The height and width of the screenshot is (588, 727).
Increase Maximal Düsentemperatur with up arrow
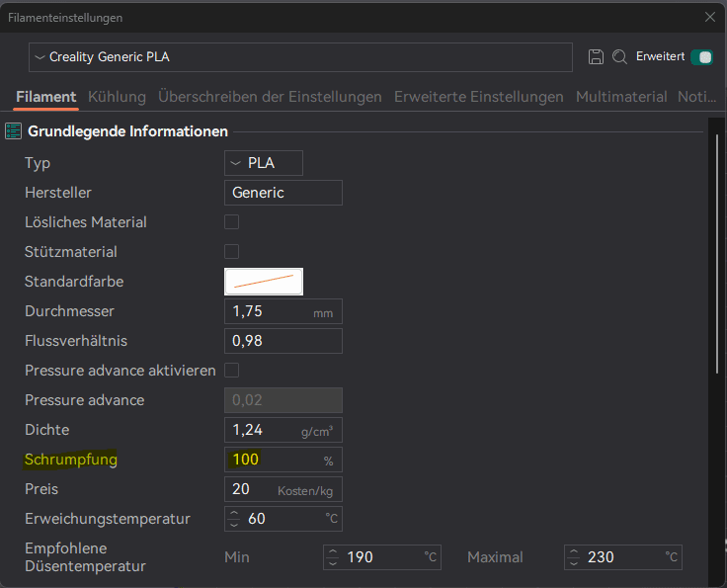(574, 551)
